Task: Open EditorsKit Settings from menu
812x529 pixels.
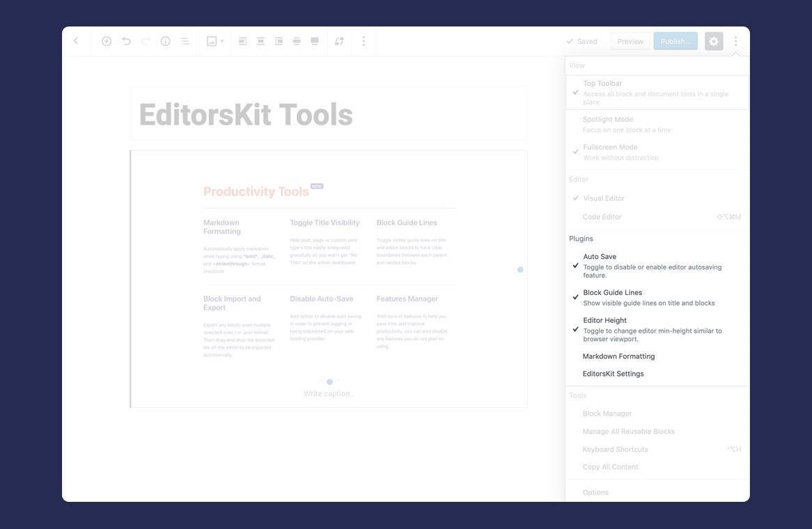Action: [613, 374]
